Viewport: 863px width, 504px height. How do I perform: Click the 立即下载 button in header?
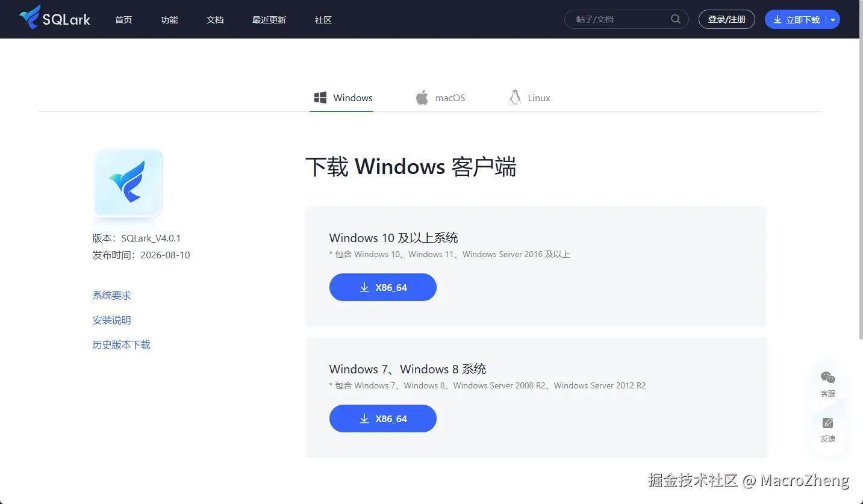(796, 19)
